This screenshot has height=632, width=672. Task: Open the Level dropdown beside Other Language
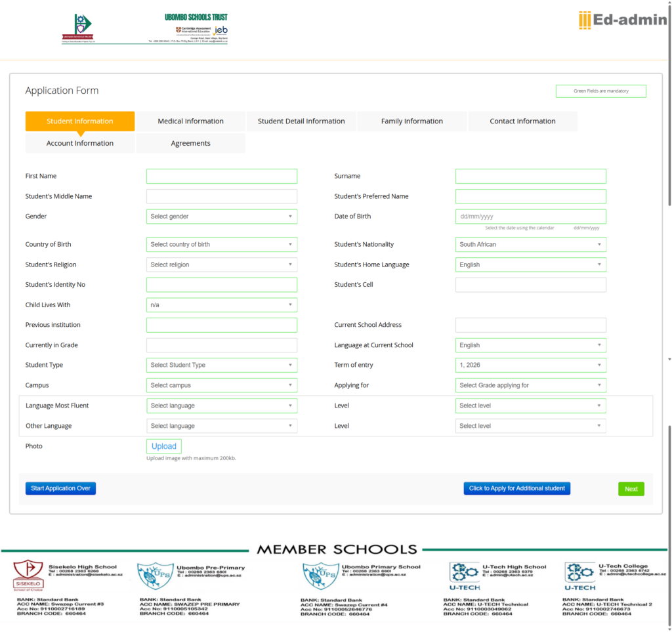click(530, 426)
